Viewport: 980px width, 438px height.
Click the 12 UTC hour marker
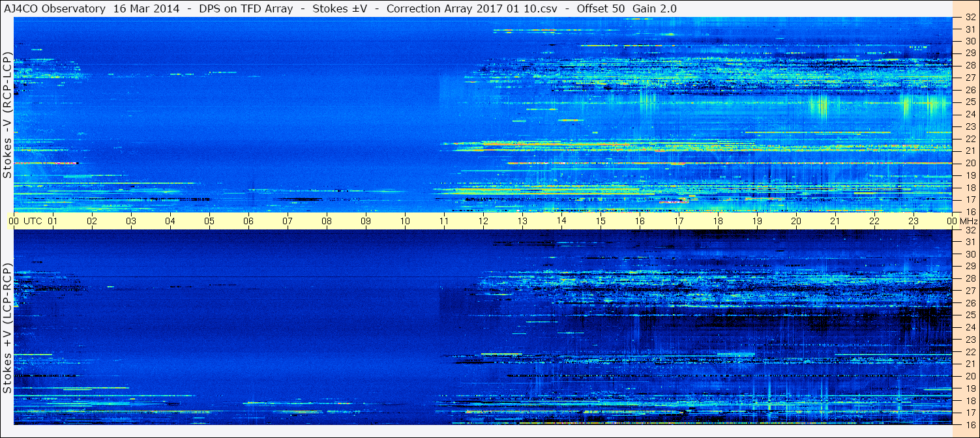pyautogui.click(x=483, y=222)
